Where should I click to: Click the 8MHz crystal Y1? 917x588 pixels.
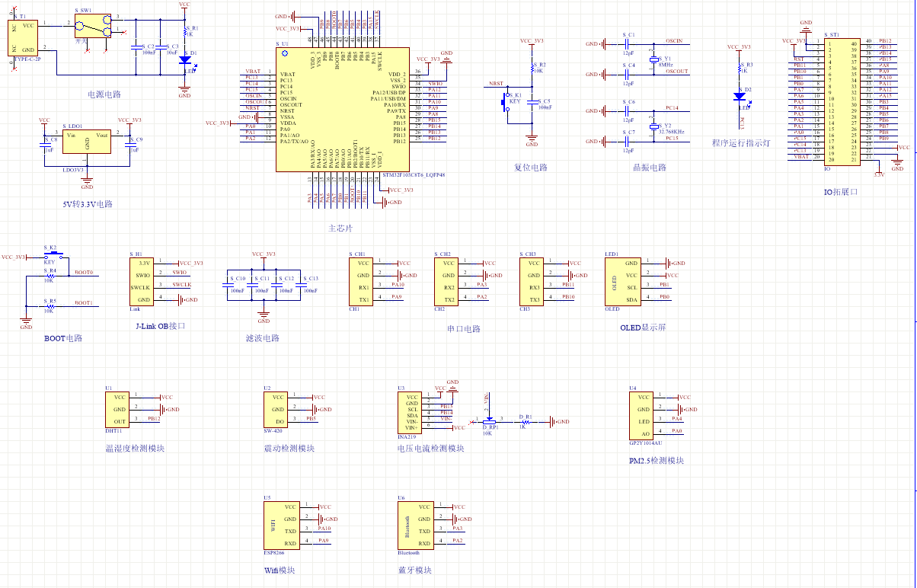[653, 59]
